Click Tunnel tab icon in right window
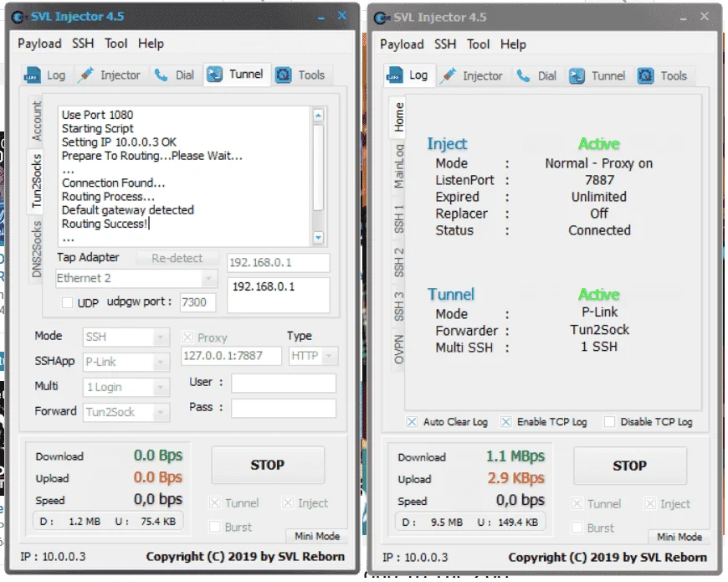Screen dimensions: 728x582 pyautogui.click(x=577, y=75)
